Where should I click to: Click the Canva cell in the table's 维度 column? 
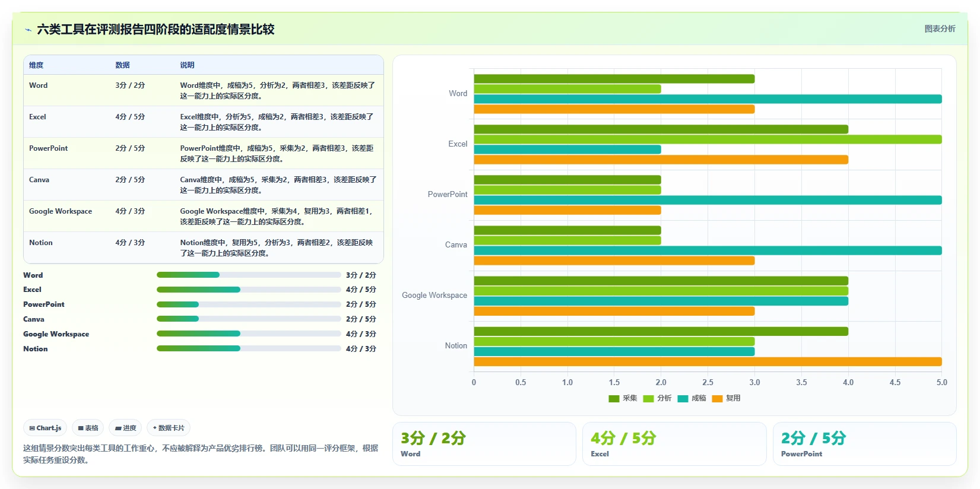39,180
